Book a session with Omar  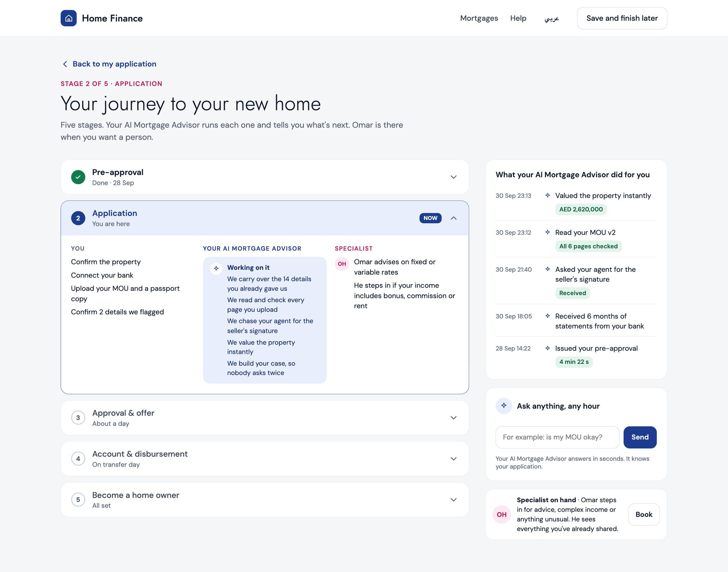point(644,514)
